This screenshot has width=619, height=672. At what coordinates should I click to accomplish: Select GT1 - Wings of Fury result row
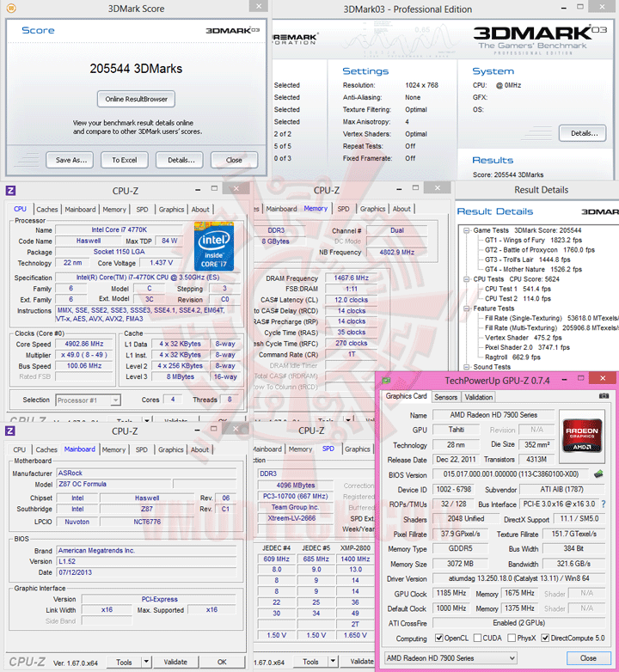coord(533,240)
